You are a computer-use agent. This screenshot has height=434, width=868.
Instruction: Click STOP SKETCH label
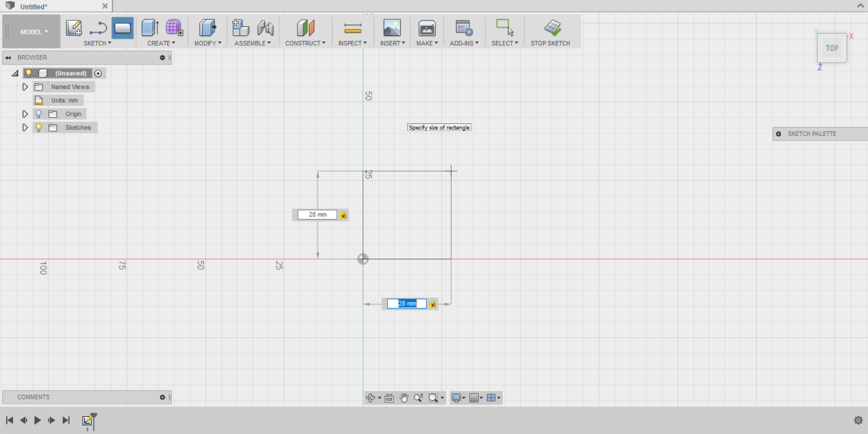click(x=550, y=43)
